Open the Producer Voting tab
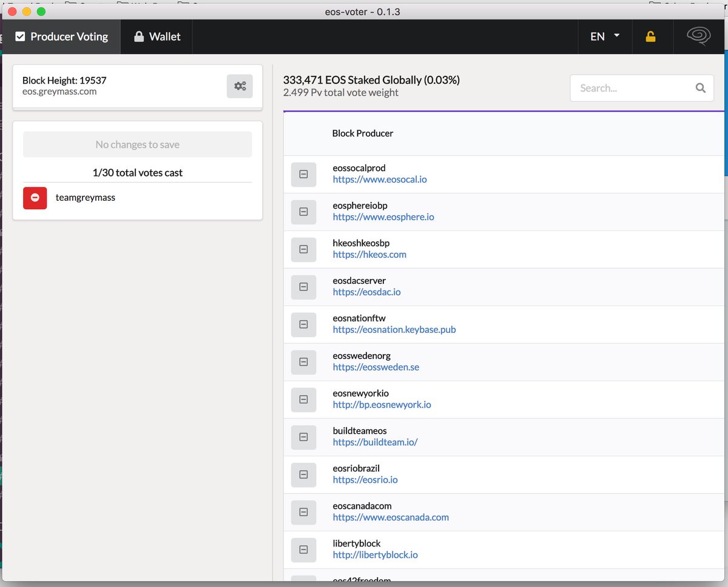This screenshot has width=728, height=587. coord(62,36)
